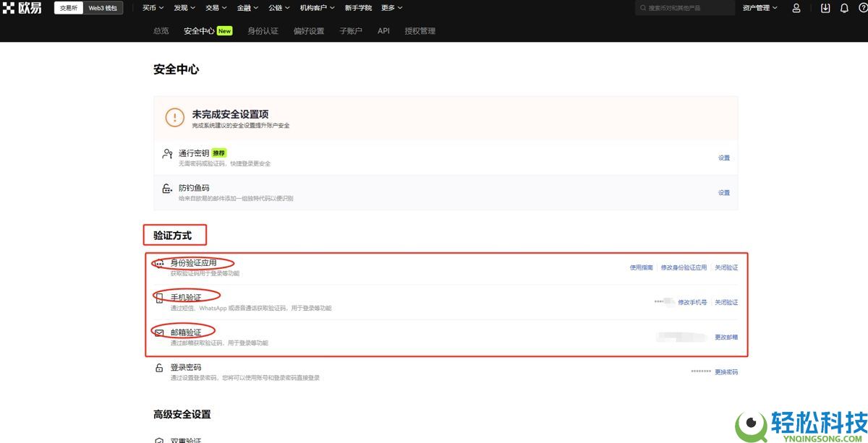868x443 pixels.
Task: Expand the 更多 dropdown
Action: [x=392, y=8]
